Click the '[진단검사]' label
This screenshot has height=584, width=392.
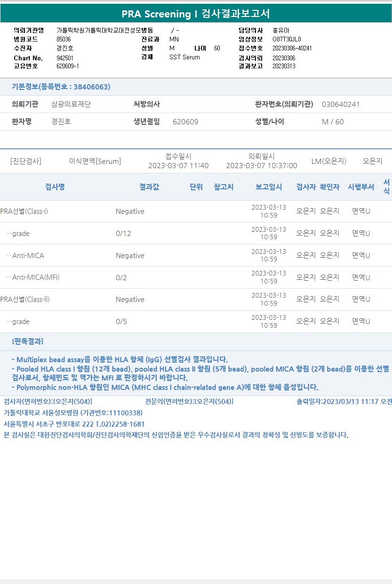pyautogui.click(x=26, y=161)
